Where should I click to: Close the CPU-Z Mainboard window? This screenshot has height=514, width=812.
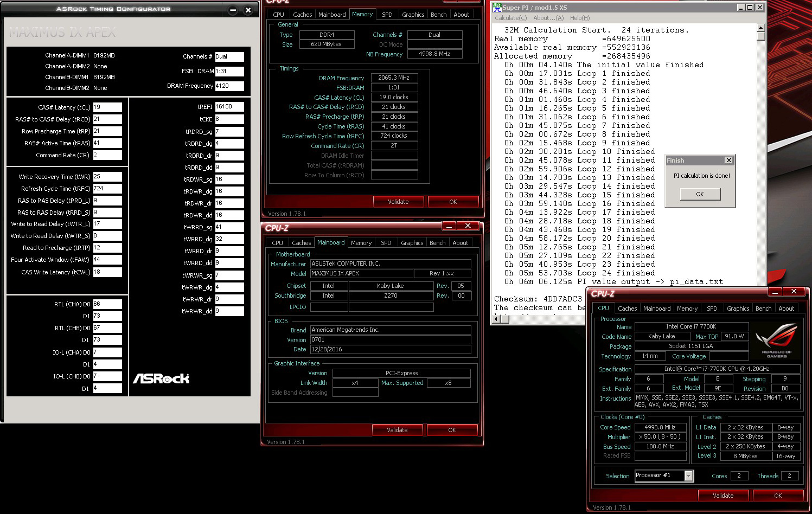coord(468,226)
